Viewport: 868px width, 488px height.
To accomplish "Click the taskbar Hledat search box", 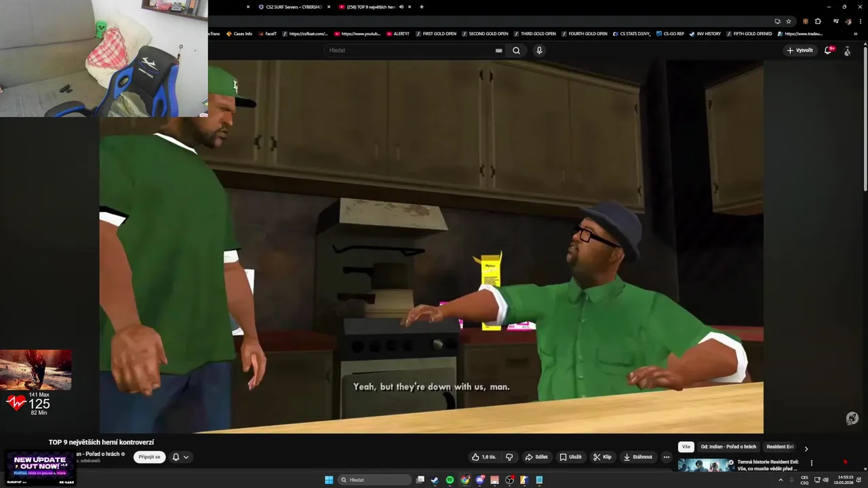I will coord(375,480).
